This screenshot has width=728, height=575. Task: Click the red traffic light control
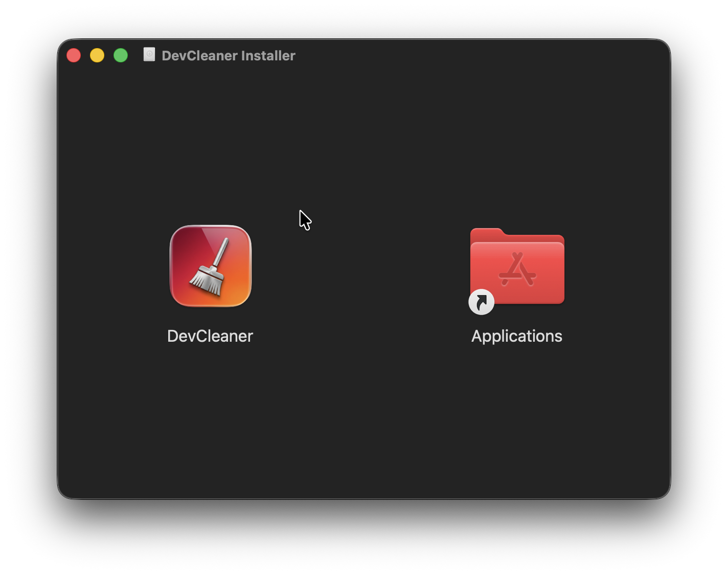(74, 55)
